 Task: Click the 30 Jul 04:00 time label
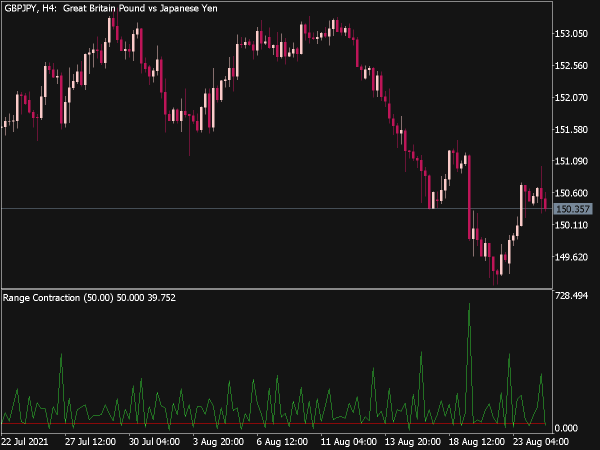pyautogui.click(x=154, y=442)
